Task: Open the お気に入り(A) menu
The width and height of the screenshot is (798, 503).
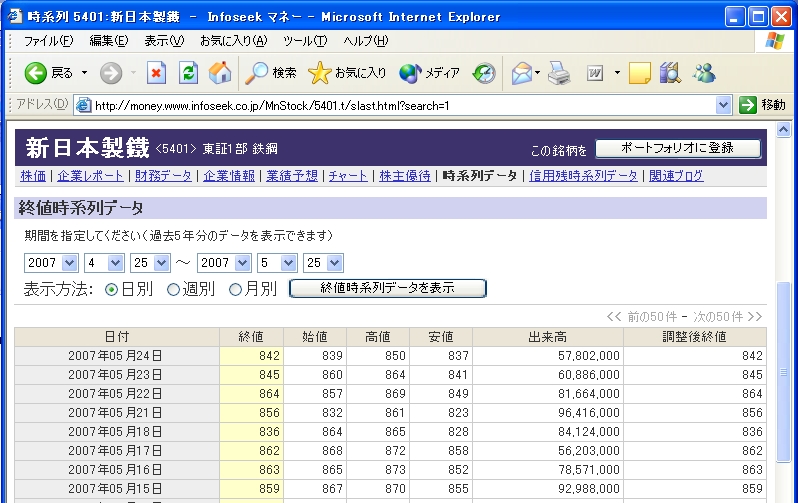Action: click(233, 41)
